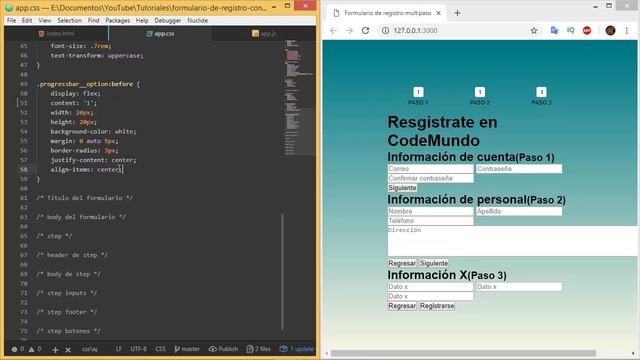
Task: Click the Dirección textarea
Action: click(512, 241)
